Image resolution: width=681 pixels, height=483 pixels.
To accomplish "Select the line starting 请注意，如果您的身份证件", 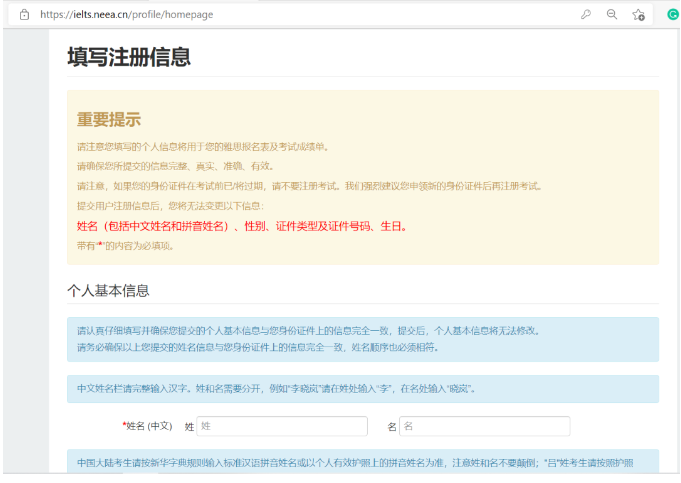I will point(310,186).
